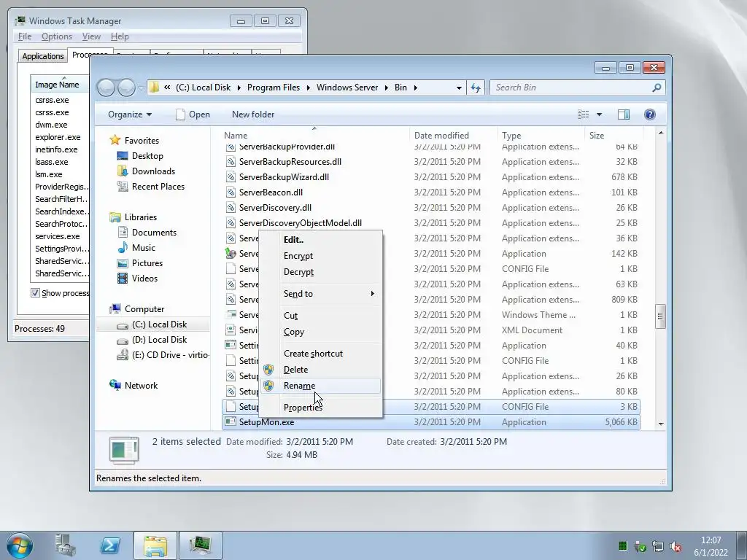Click Rename in the context menu
Screen dimensions: 747x560
pyautogui.click(x=321, y=386)
